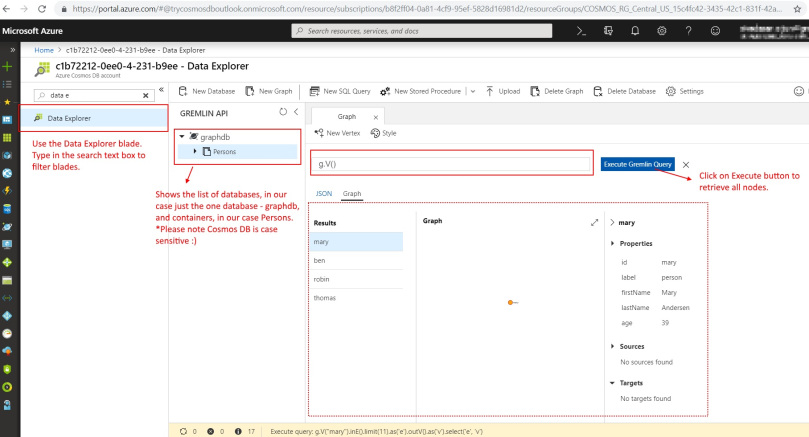
Task: Open dropdown next to New Stored Procedure
Action: (x=473, y=91)
